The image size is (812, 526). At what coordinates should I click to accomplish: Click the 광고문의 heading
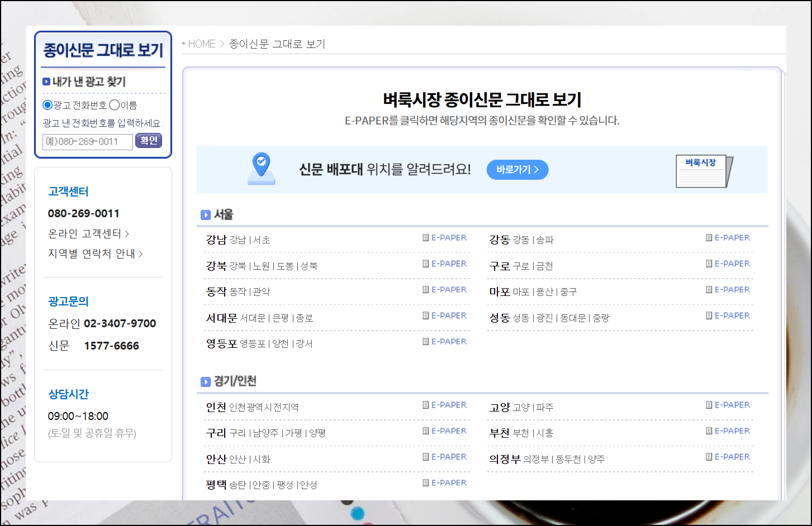click(x=68, y=302)
